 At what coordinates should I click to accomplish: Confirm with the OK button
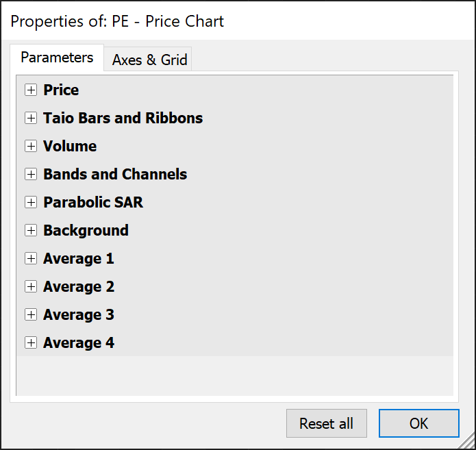pos(418,423)
